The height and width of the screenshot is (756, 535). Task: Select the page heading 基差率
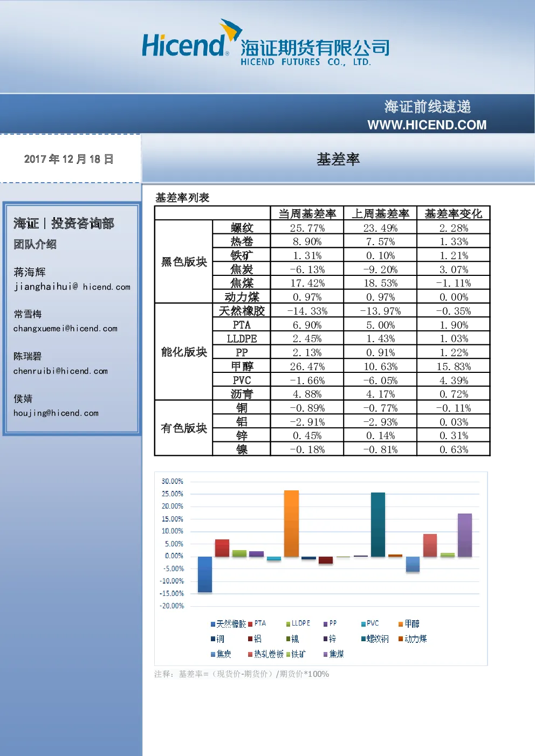pyautogui.click(x=338, y=159)
